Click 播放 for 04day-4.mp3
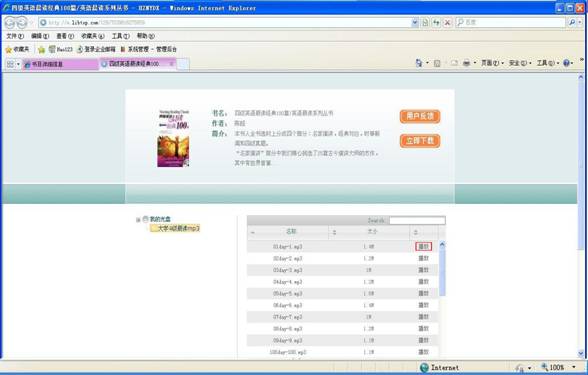588x375 pixels. click(x=423, y=282)
